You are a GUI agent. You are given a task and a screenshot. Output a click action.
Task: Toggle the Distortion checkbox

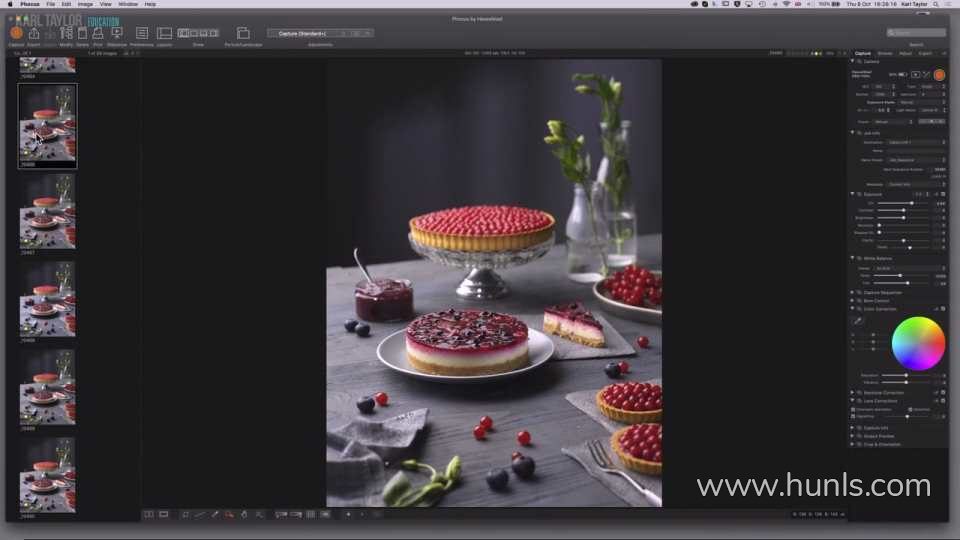click(x=910, y=409)
